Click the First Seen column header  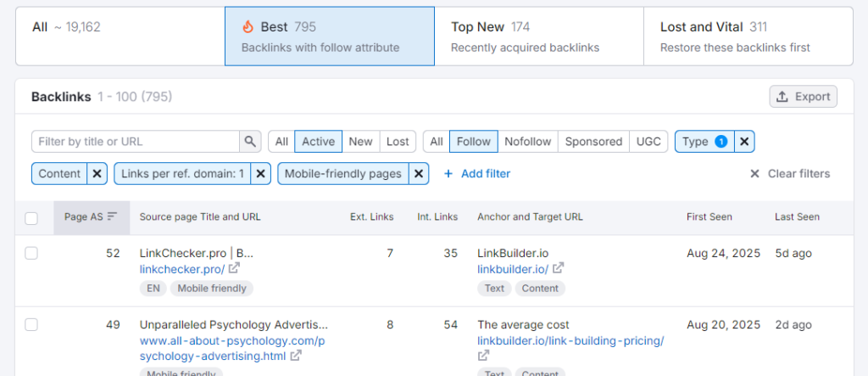click(709, 216)
